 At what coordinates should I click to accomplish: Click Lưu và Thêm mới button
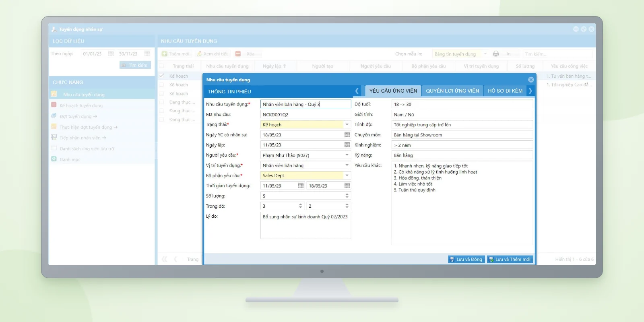pyautogui.click(x=510, y=259)
